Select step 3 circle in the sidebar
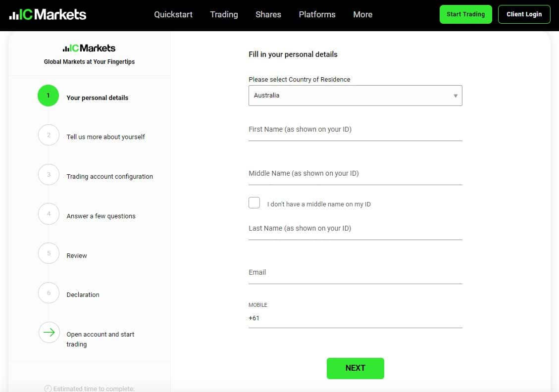 [x=49, y=174]
